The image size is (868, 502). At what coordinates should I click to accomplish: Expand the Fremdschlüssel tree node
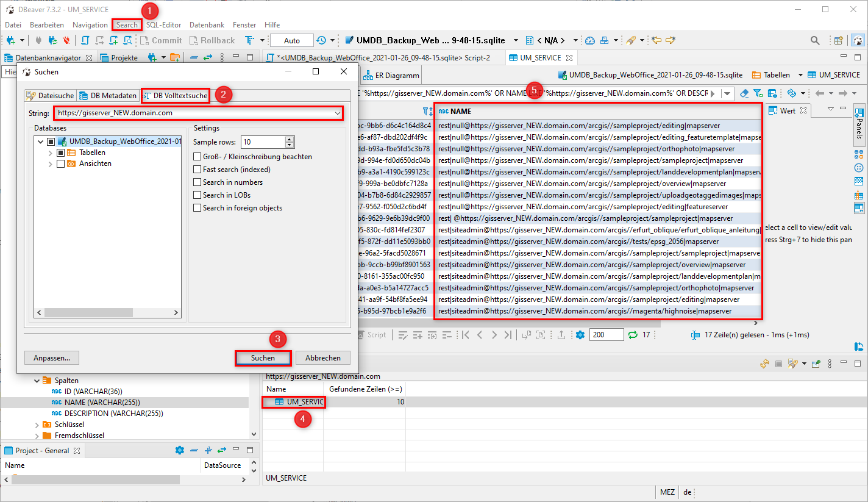pyautogui.click(x=38, y=436)
